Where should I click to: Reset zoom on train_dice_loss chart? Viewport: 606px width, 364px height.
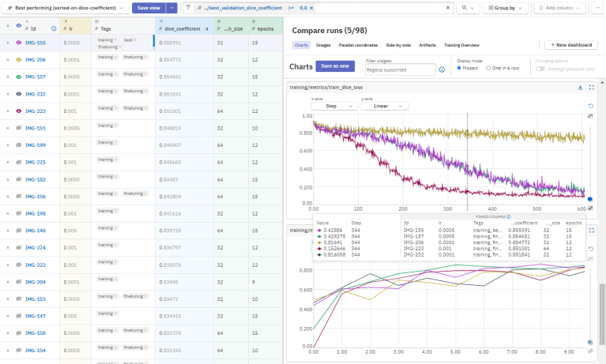[x=590, y=106]
